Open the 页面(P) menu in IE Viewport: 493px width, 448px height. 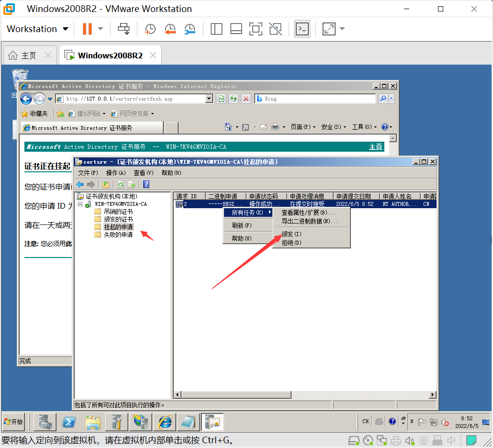(x=303, y=127)
